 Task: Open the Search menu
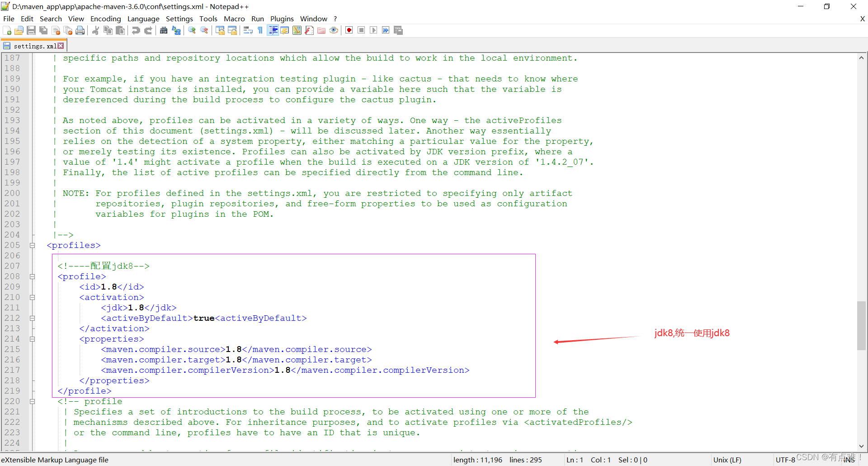[51, 19]
